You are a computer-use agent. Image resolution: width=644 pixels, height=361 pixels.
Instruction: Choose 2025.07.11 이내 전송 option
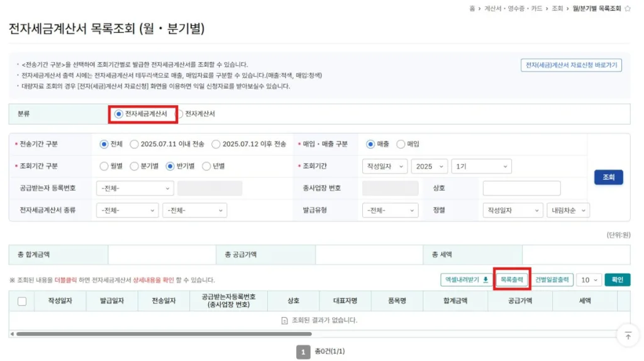pos(135,144)
